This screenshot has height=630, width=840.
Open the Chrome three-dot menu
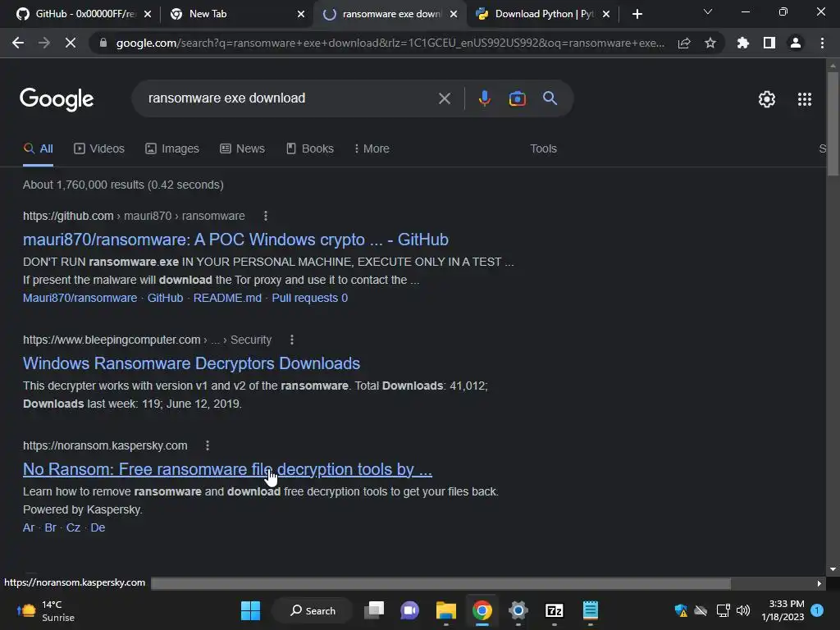click(822, 43)
